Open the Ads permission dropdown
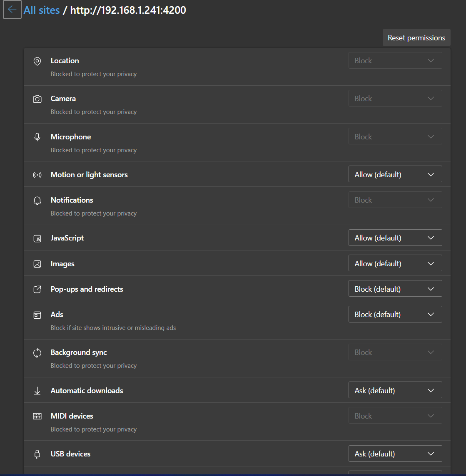 (x=395, y=314)
